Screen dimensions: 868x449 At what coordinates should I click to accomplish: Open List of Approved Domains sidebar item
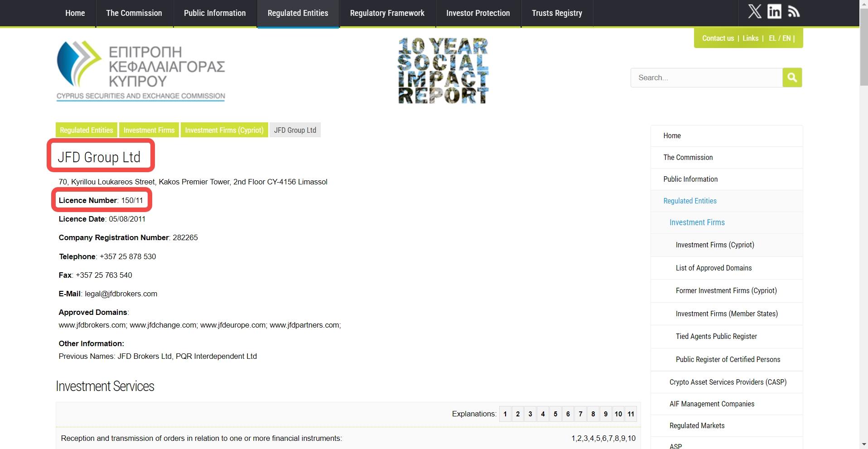click(727, 268)
